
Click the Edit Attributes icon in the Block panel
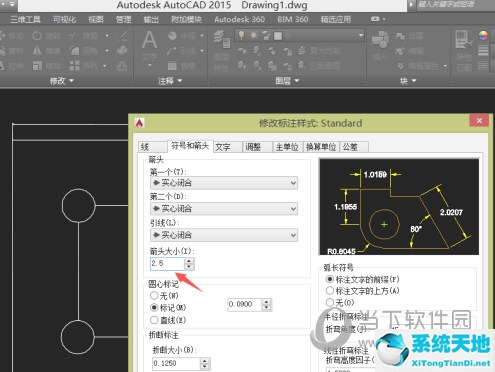419,66
